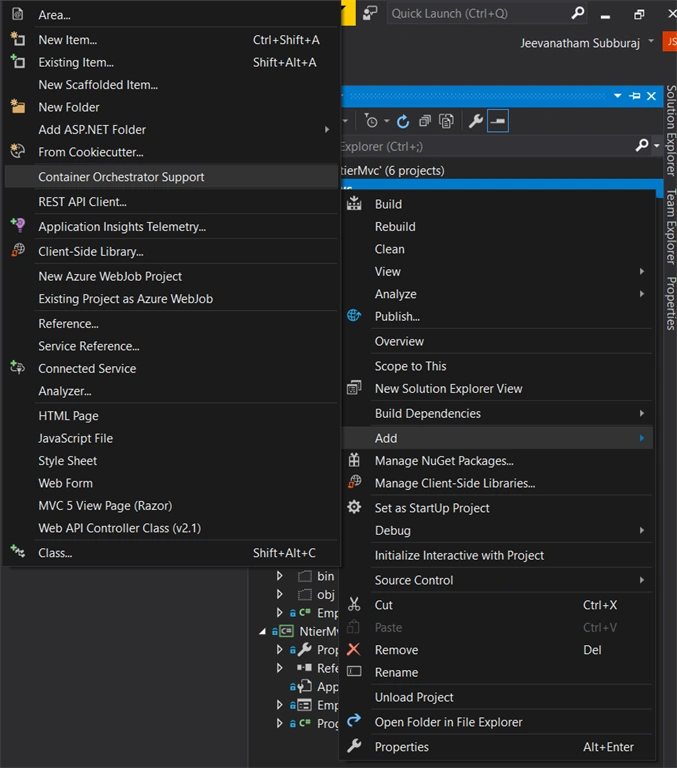Select Container Orchestrator Support
Viewport: 677px width, 768px height.
[x=171, y=176]
